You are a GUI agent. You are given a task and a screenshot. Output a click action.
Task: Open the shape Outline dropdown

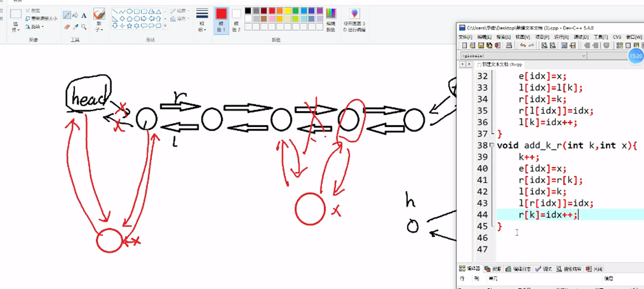coord(179,11)
